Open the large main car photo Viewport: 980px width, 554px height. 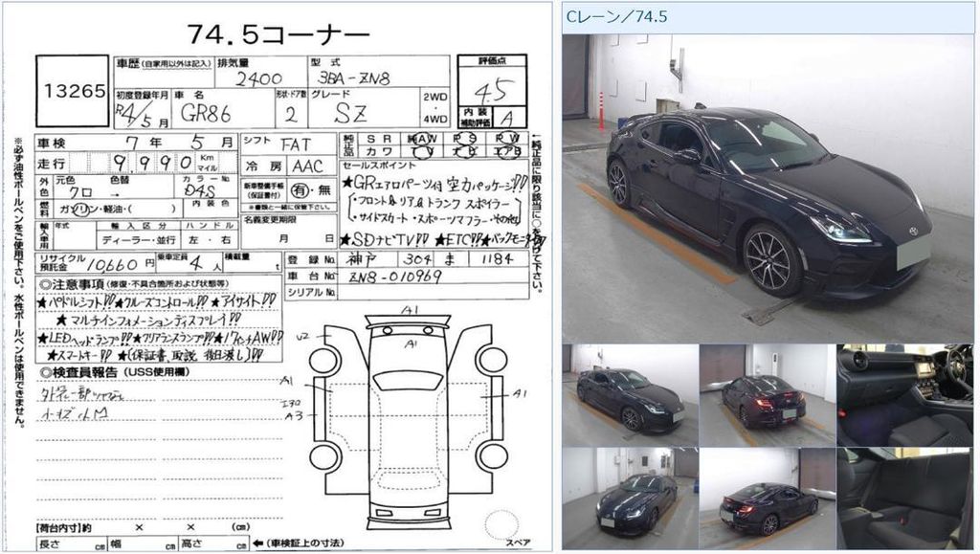(767, 188)
